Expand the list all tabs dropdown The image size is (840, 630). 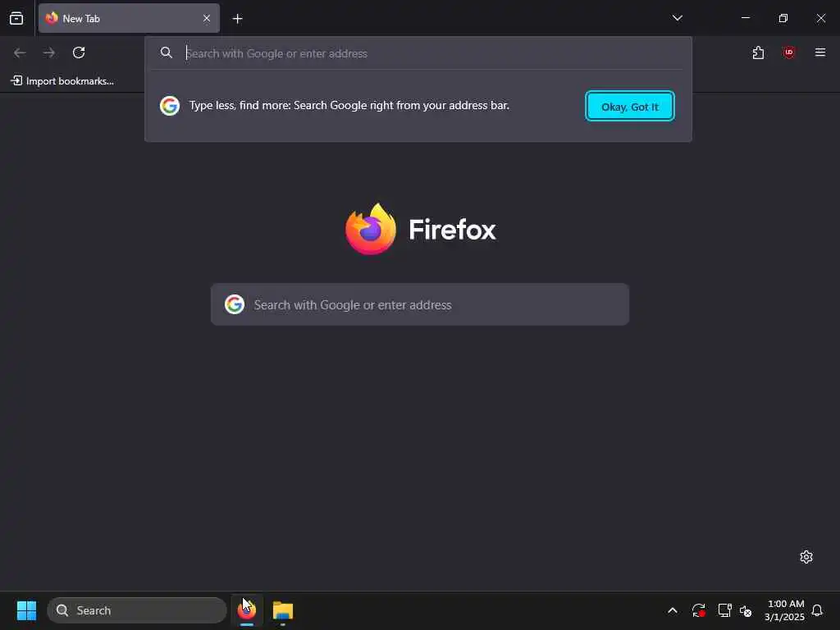(x=677, y=18)
